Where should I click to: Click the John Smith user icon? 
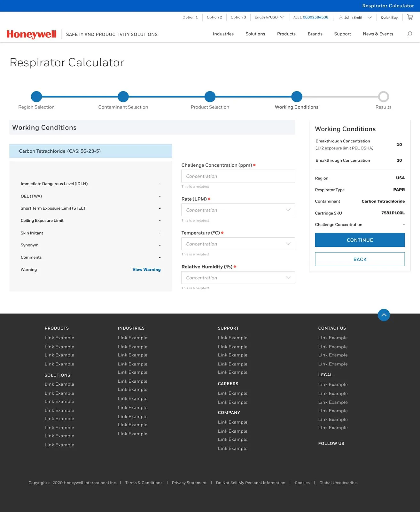341,17
